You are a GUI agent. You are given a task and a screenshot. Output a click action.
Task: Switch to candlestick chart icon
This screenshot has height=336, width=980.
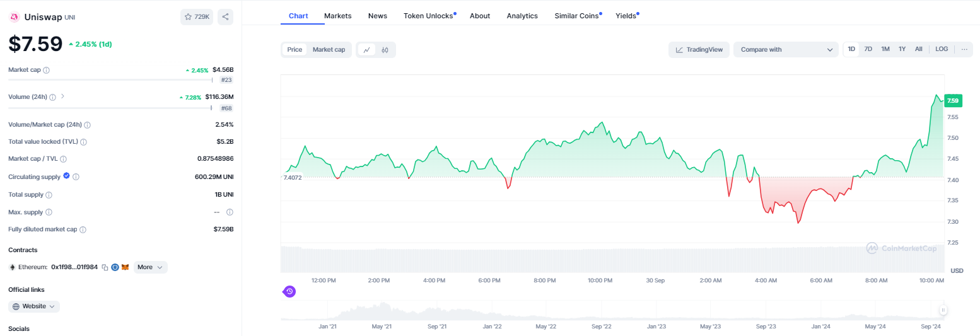(x=385, y=50)
